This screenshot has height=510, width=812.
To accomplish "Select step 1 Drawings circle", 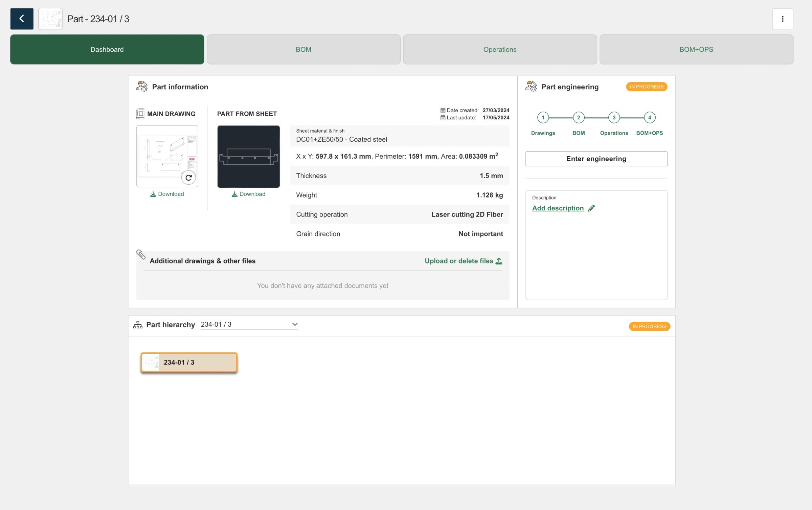I will [543, 118].
